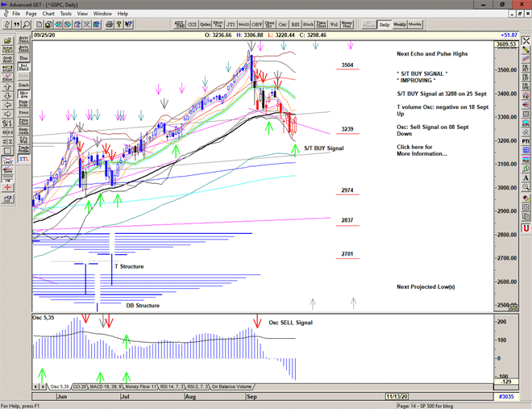The width and height of the screenshot is (532, 409).
Task: Click the left arrow button in left panel
Action: 7,105
